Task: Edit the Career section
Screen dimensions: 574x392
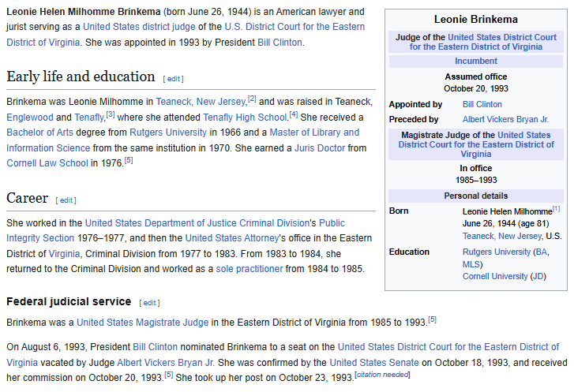Action: click(66, 200)
